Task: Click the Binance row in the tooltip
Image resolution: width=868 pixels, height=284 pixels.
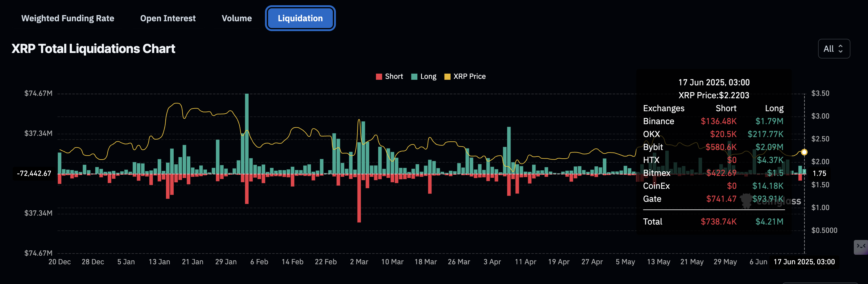Action: tap(713, 121)
